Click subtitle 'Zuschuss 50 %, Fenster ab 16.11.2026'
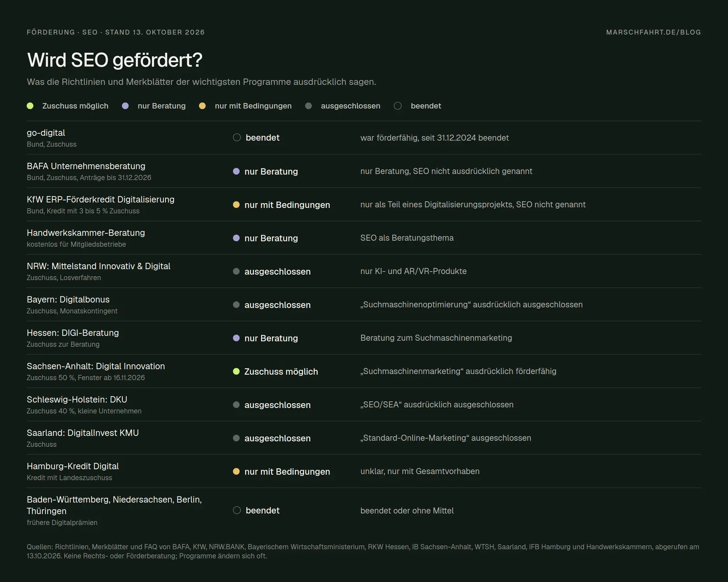The height and width of the screenshot is (582, 728). click(x=86, y=378)
